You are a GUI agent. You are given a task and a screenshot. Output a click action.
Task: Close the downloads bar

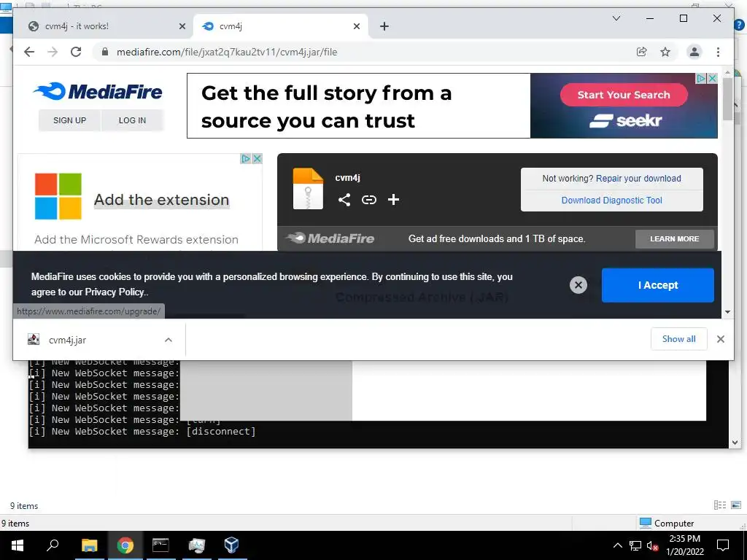pyautogui.click(x=720, y=339)
